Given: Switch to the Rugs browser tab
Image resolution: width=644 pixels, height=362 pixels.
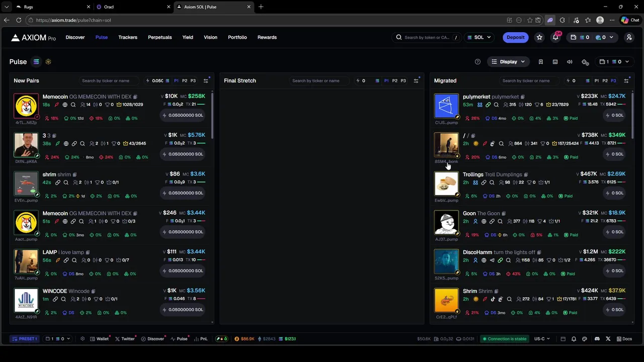Looking at the screenshot, I should point(52,7).
